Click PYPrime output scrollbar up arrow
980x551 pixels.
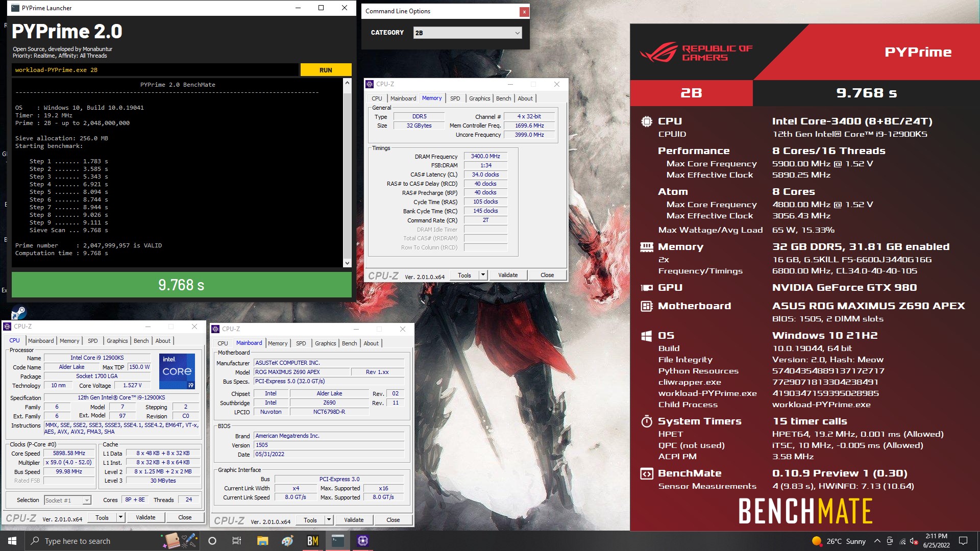pyautogui.click(x=348, y=83)
